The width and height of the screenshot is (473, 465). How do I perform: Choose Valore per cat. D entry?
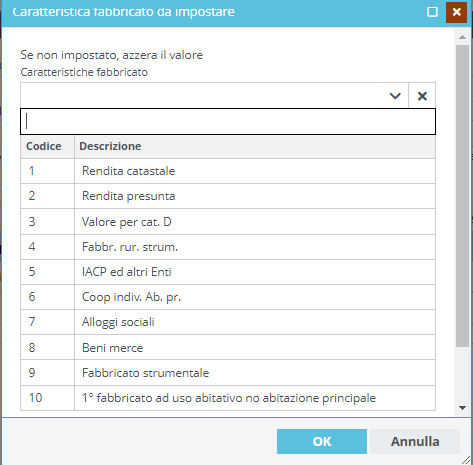coord(228,222)
